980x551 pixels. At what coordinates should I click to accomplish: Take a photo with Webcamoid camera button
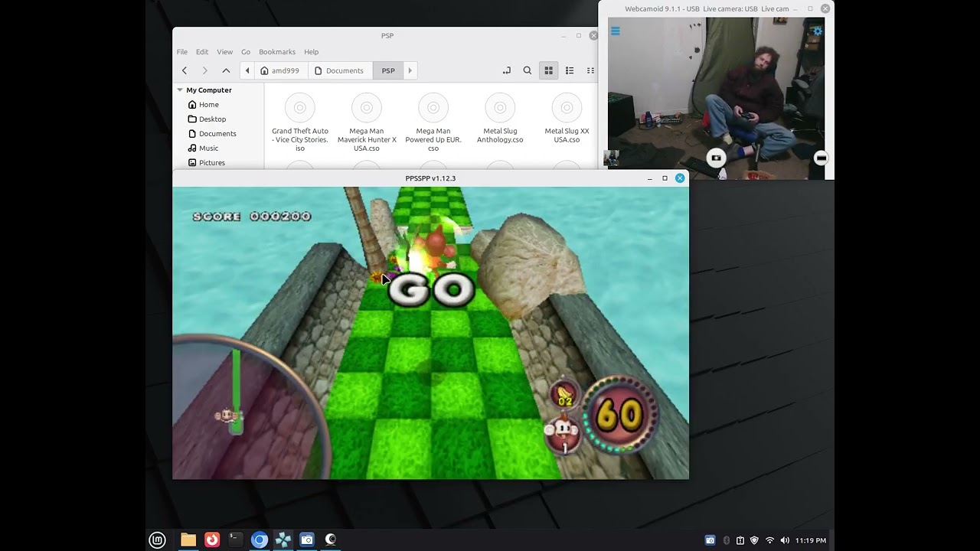point(716,158)
